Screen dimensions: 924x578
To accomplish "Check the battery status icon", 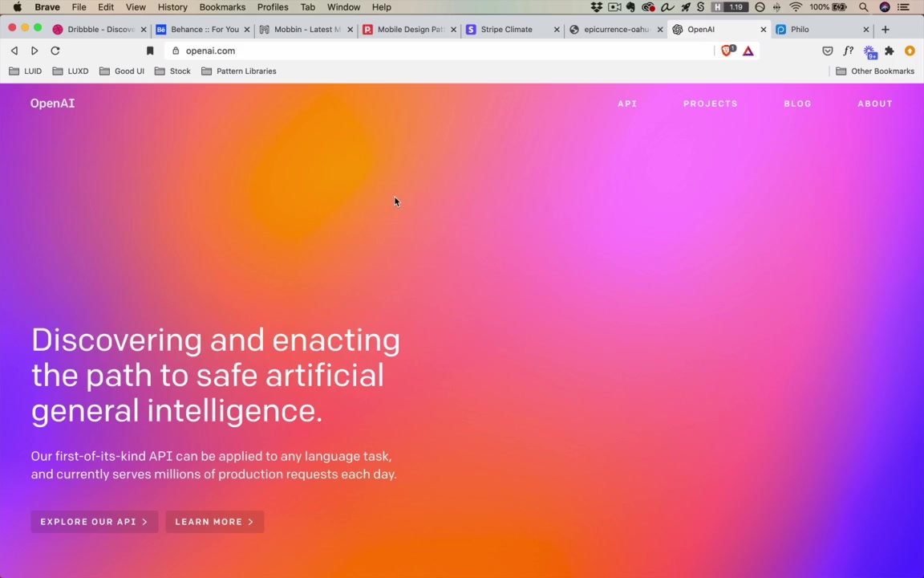I will (x=840, y=7).
